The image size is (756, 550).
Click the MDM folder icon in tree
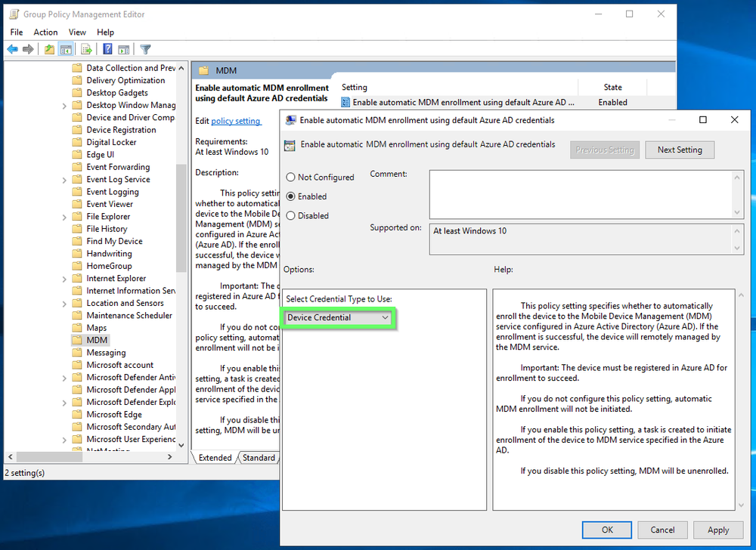click(x=77, y=340)
